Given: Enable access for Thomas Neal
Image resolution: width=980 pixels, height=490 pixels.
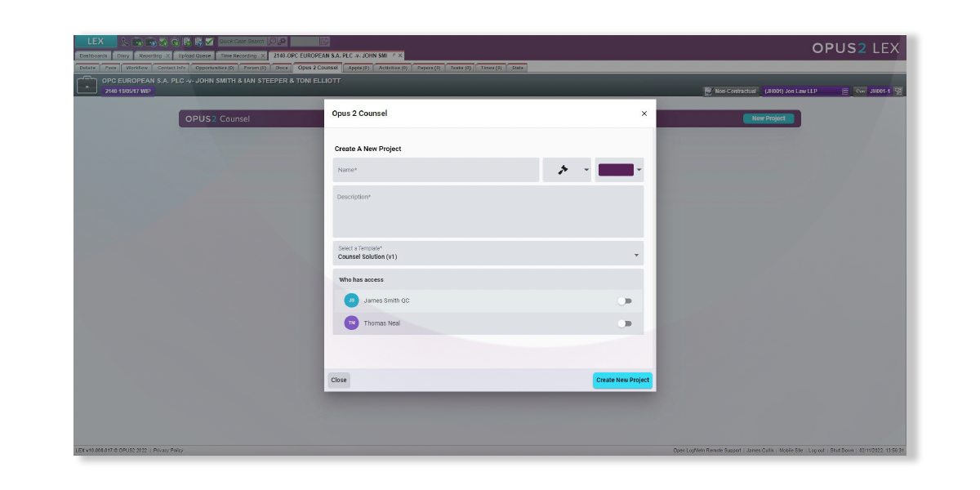Looking at the screenshot, I should pos(626,323).
